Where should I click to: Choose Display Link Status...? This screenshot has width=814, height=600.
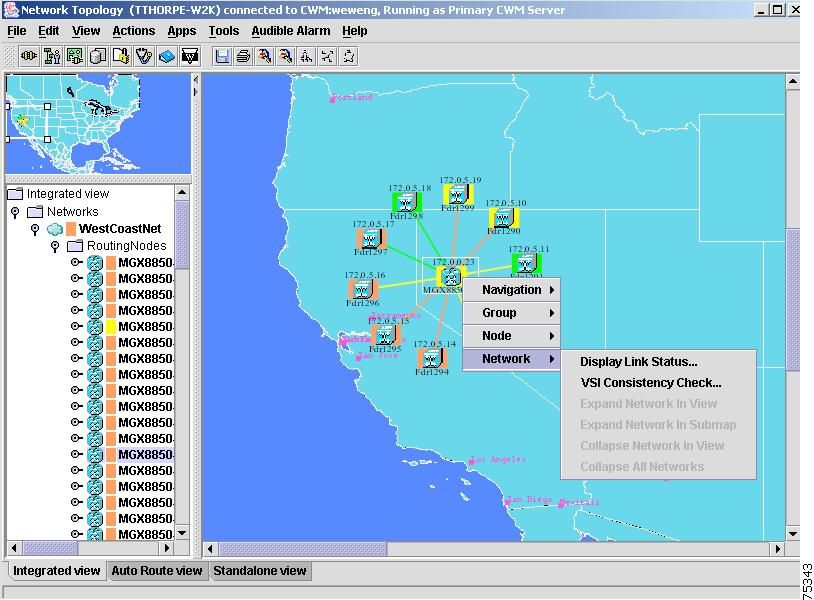[639, 362]
